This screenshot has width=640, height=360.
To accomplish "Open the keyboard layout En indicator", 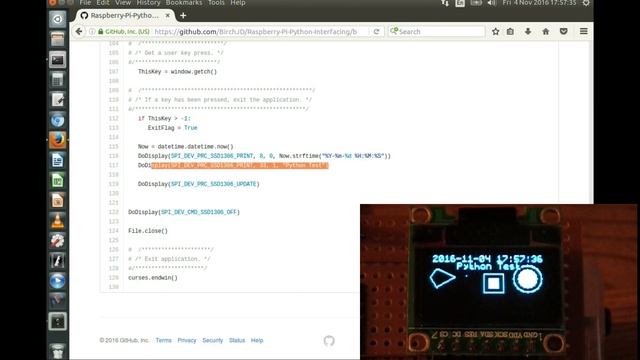I will coord(460,3).
